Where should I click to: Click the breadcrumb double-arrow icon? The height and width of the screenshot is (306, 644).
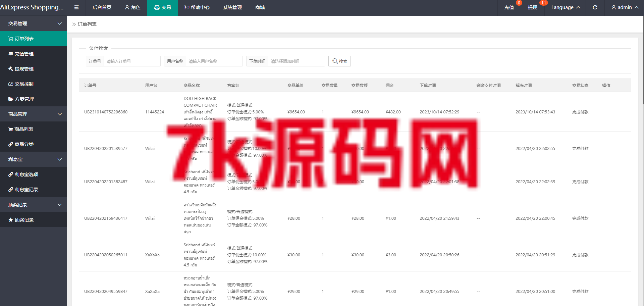click(x=74, y=24)
